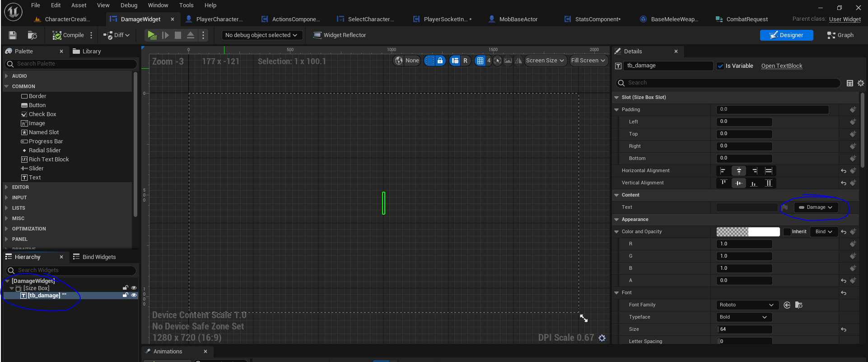Toggle layout transform mode icon
The image size is (868, 362).
point(455,61)
